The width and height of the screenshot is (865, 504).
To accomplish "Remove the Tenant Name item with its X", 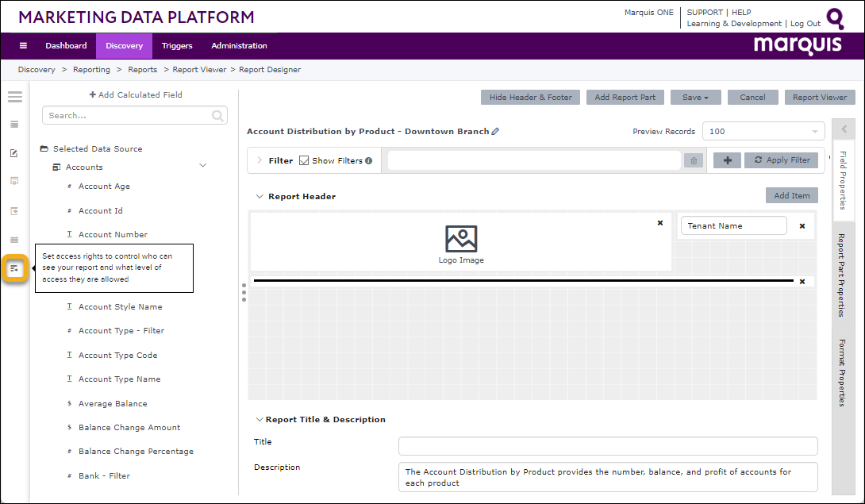I will 802,225.
